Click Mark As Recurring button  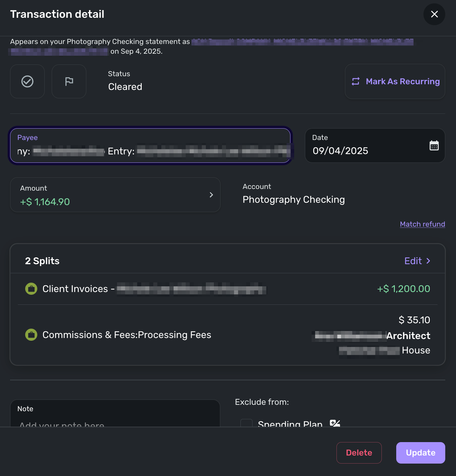click(x=395, y=82)
